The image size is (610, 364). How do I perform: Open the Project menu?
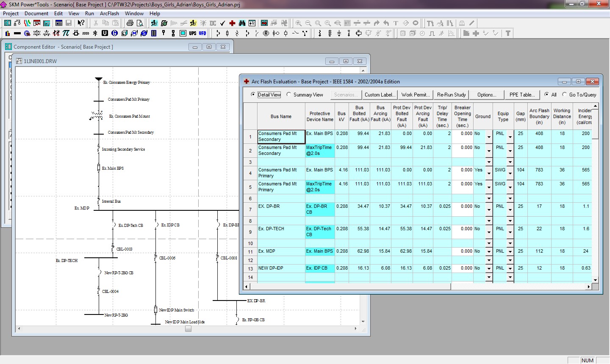tap(11, 14)
